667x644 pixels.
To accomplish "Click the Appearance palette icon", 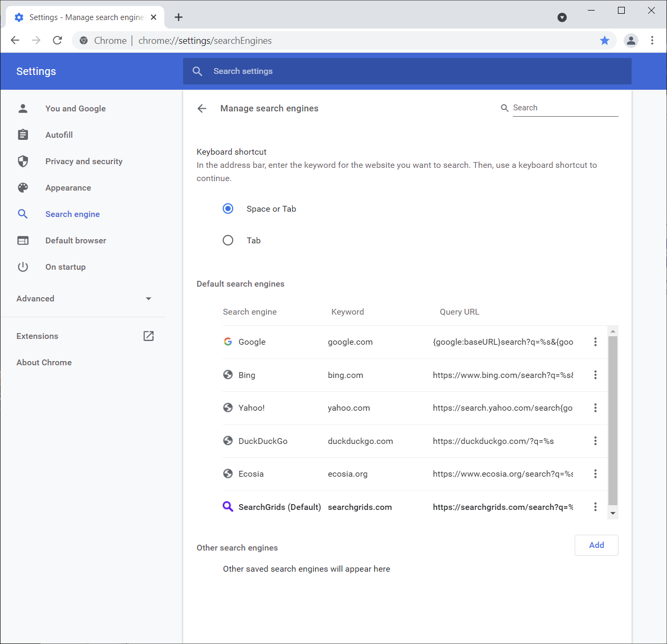I will point(23,187).
